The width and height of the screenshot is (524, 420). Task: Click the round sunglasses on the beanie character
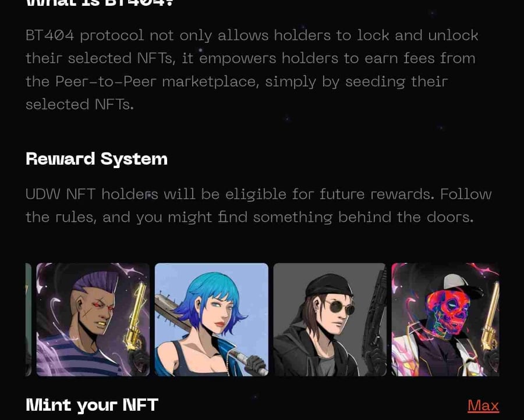click(339, 307)
